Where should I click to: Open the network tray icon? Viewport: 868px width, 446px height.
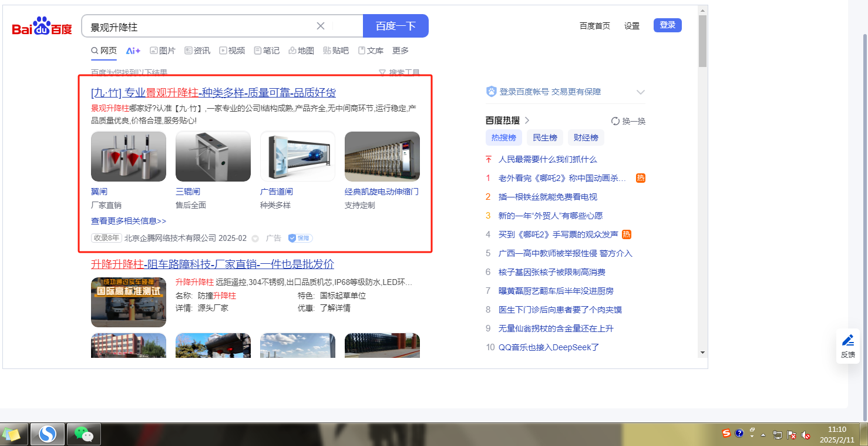[778, 435]
